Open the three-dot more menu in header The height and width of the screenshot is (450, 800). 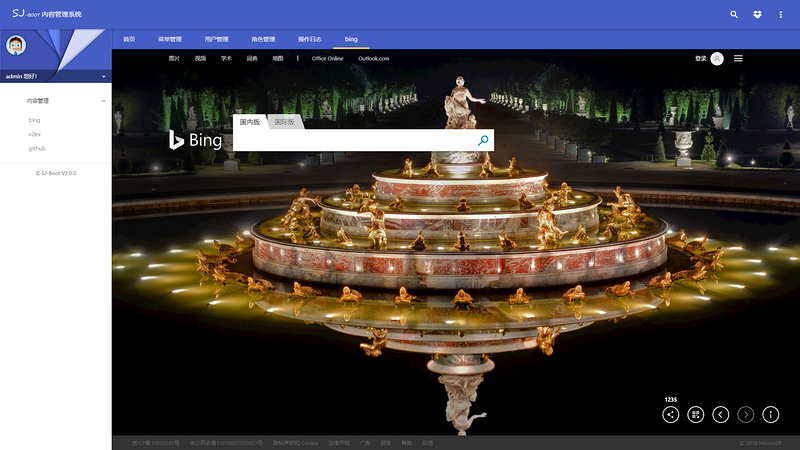tap(781, 14)
